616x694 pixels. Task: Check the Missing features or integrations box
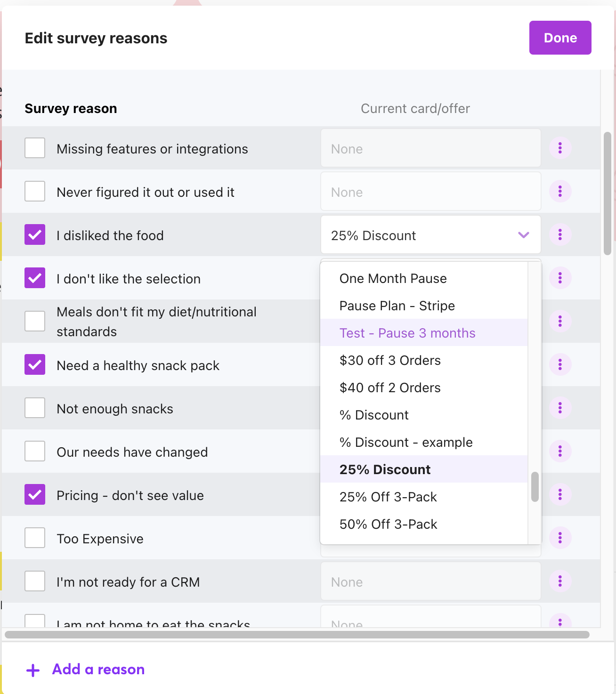(35, 148)
